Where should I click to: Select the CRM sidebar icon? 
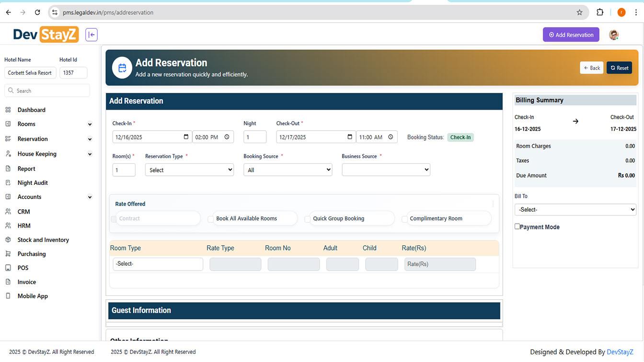(8, 211)
